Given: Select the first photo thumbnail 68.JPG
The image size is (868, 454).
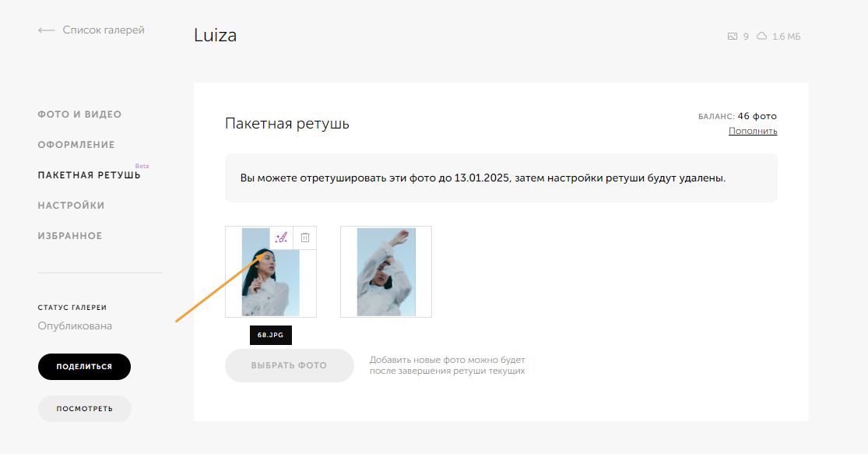Looking at the screenshot, I should [271, 272].
